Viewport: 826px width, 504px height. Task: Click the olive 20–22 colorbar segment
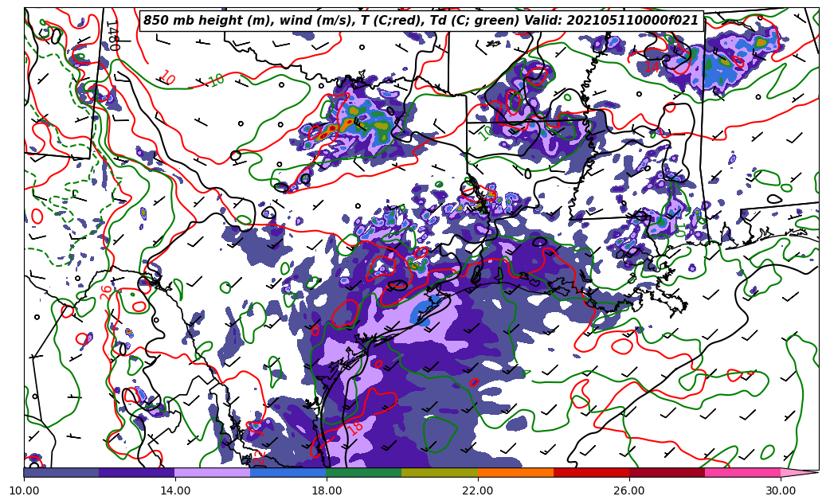pyautogui.click(x=440, y=472)
